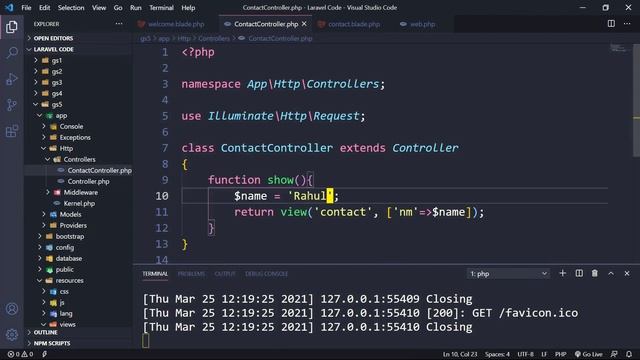Image resolution: width=640 pixels, height=360 pixels.
Task: Maximize the terminal panel size
Action: click(x=611, y=273)
